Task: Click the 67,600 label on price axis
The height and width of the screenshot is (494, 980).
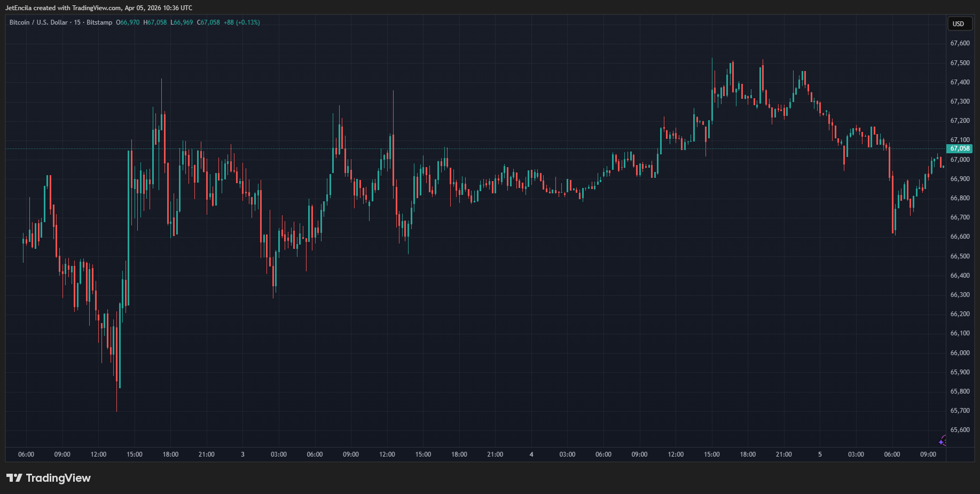Action: pyautogui.click(x=960, y=43)
